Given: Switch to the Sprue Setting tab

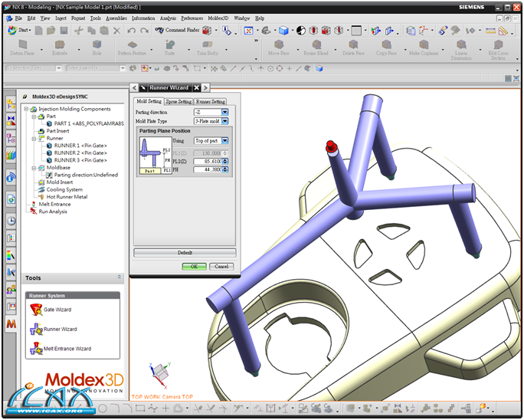Looking at the screenshot, I should point(178,101).
